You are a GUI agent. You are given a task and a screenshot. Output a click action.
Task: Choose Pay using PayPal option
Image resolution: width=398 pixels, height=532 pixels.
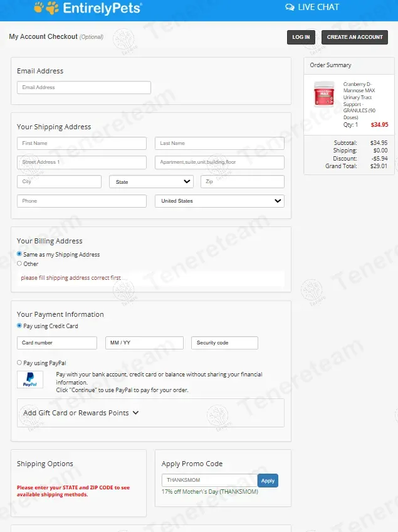(x=19, y=363)
